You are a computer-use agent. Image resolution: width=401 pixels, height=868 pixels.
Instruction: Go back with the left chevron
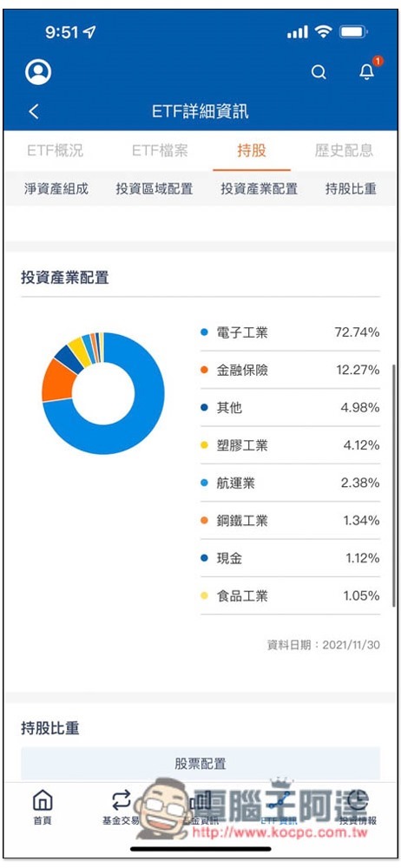pyautogui.click(x=34, y=111)
